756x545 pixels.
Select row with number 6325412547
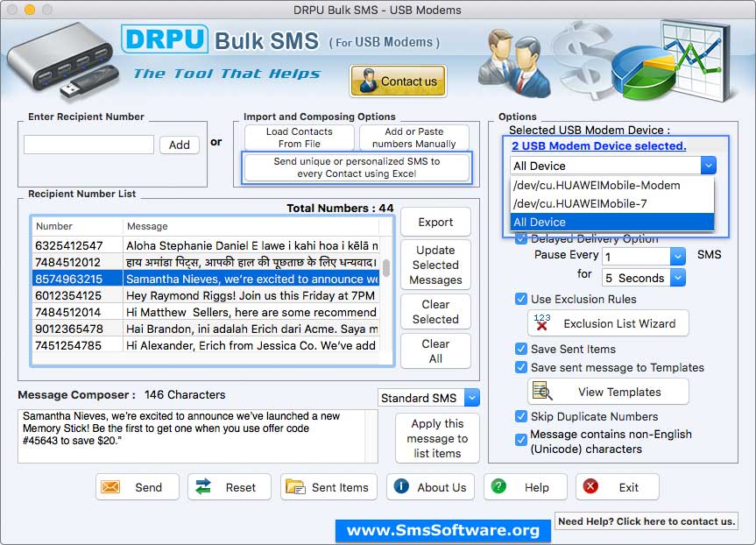[x=207, y=245]
